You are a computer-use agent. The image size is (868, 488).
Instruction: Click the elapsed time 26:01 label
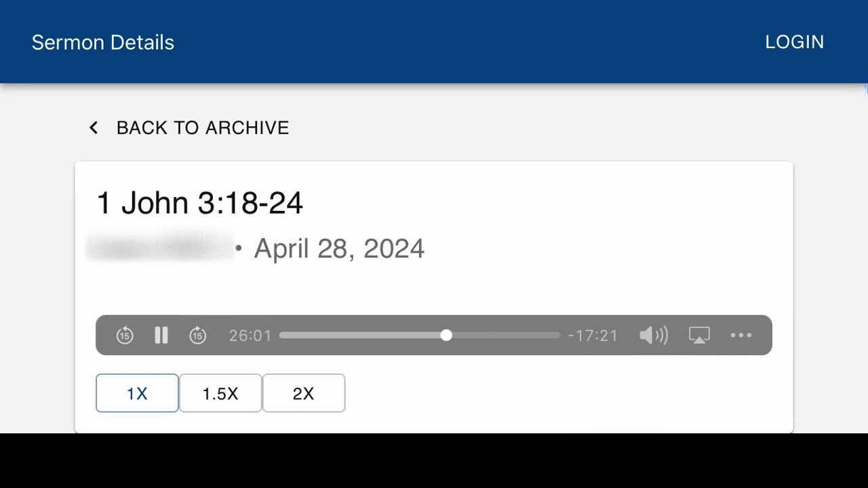tap(250, 335)
